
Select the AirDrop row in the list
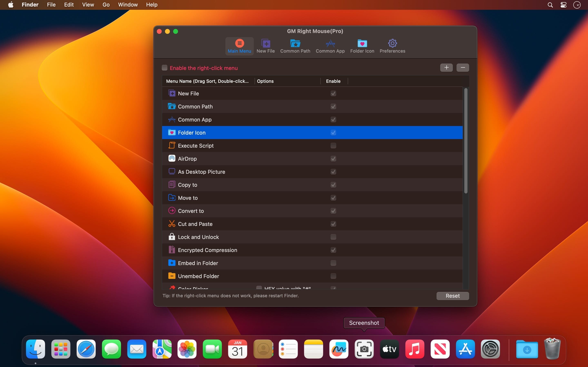coord(243,158)
